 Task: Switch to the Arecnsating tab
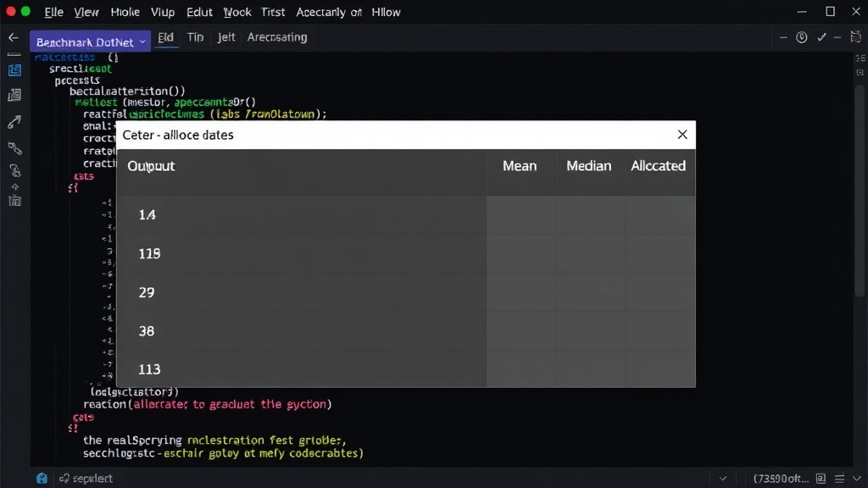(x=277, y=37)
